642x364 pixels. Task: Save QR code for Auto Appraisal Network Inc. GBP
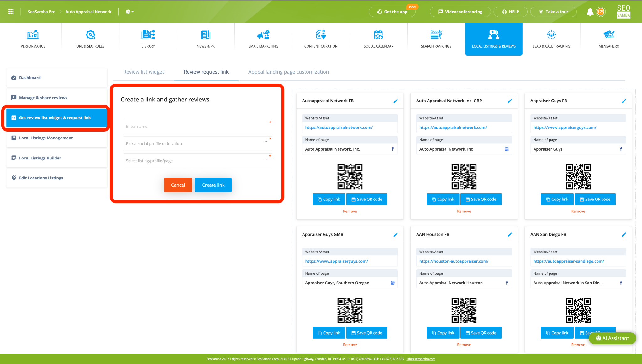(x=481, y=199)
